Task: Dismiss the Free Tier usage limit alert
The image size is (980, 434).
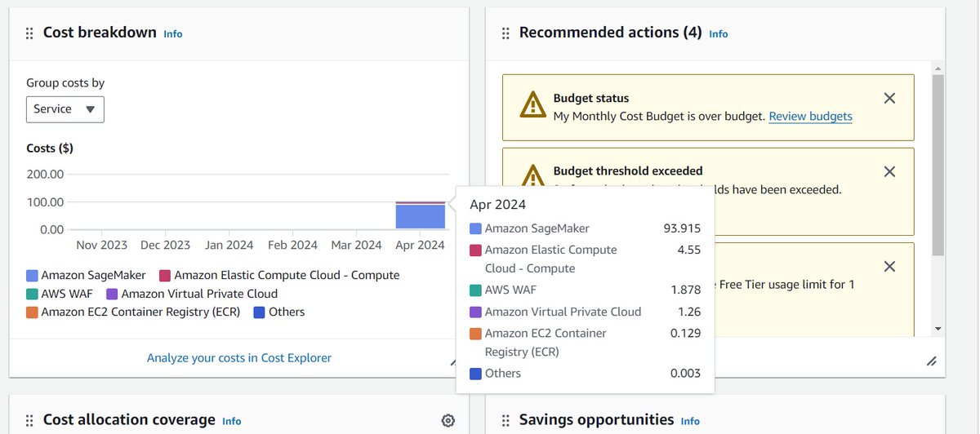Action: pos(889,267)
